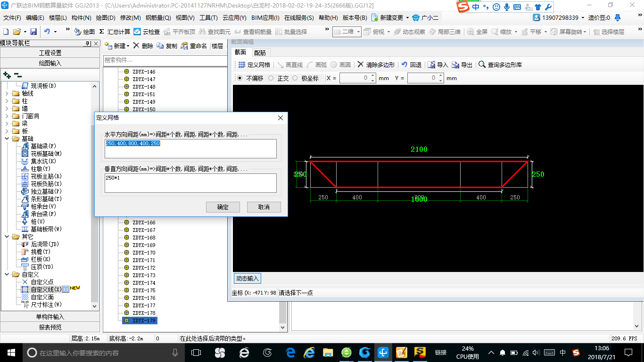Click 回退 step back in section editor
The width and height of the screenshot is (644, 362).
[412, 65]
